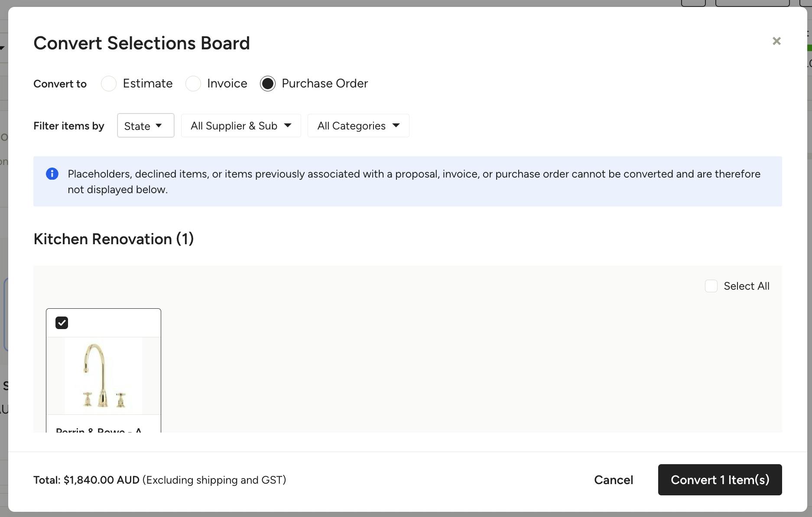Viewport: 812px width, 517px height.
Task: Click the blue info icon in banner
Action: point(52,174)
